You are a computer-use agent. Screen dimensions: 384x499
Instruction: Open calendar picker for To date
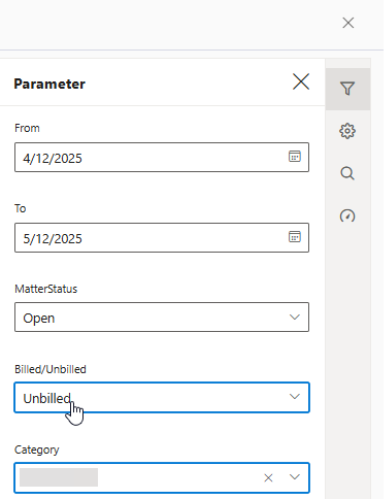coord(294,237)
